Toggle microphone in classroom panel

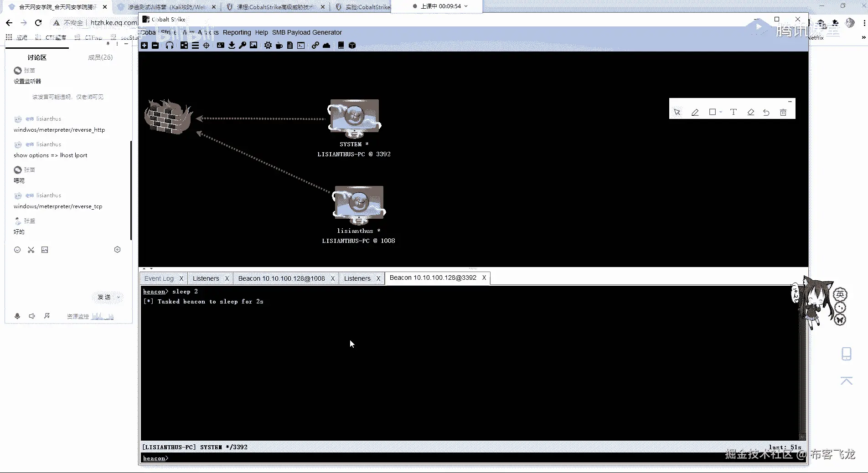pyautogui.click(x=17, y=316)
